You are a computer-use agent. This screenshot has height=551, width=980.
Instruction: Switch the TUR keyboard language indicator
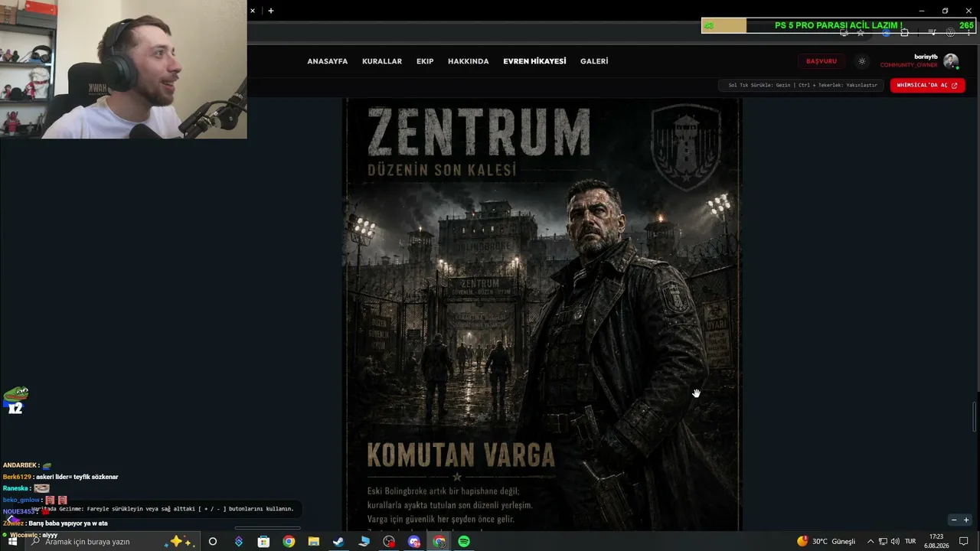(x=910, y=541)
